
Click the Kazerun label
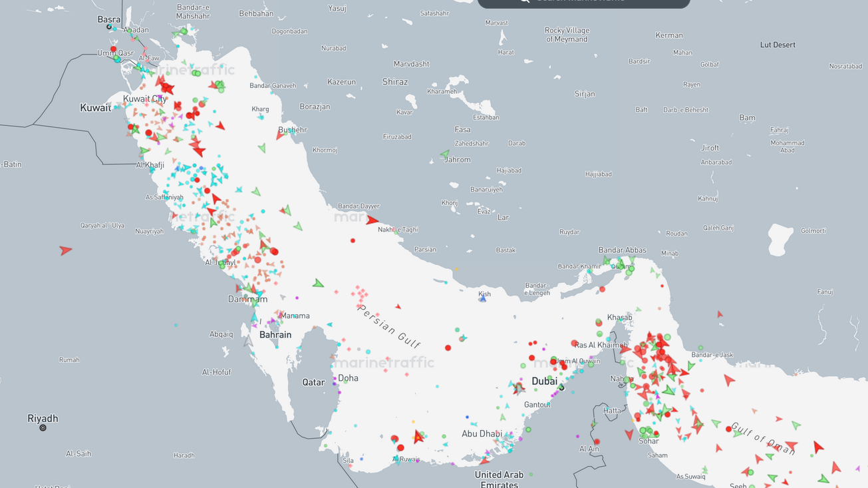[341, 82]
